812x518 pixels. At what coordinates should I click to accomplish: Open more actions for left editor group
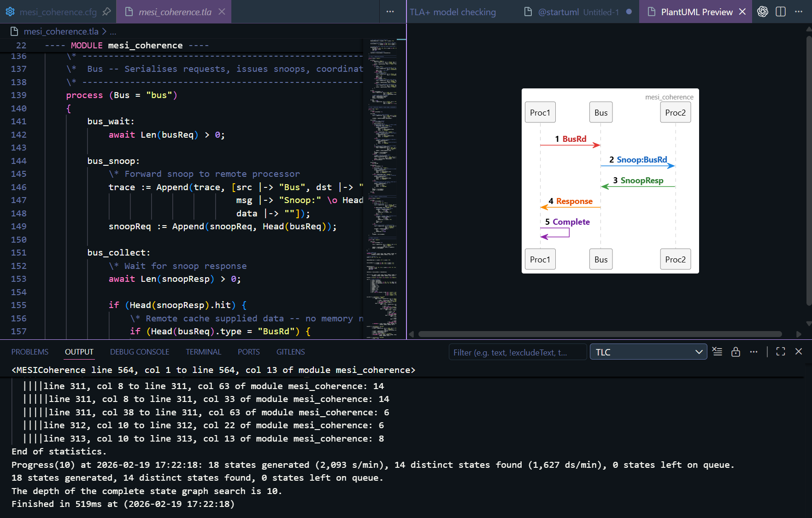[390, 12]
